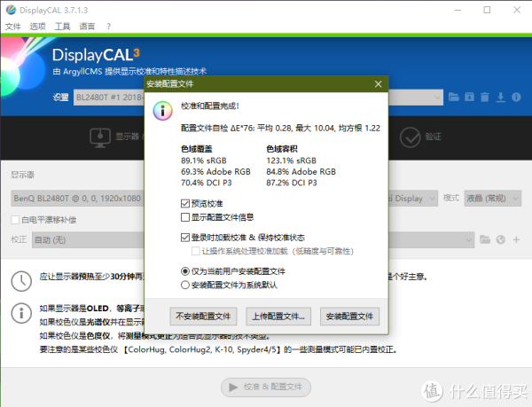Toggle the preview calibration checkbox

tap(185, 204)
